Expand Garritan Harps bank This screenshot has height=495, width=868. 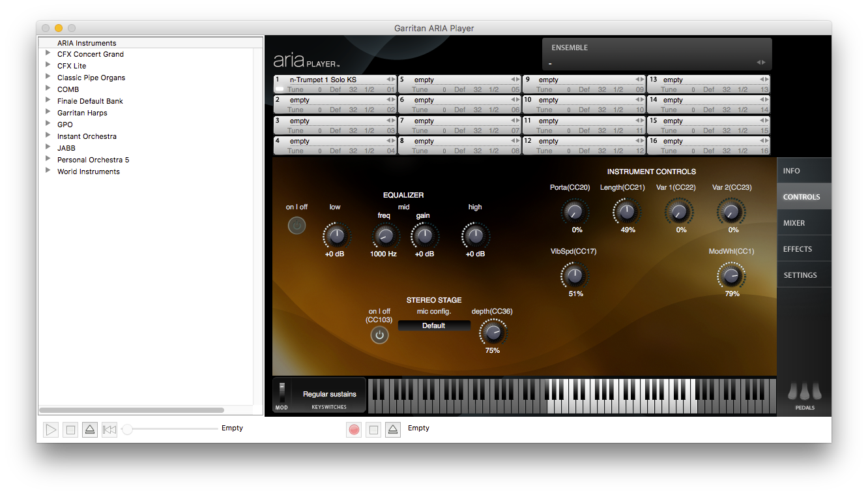tap(48, 112)
